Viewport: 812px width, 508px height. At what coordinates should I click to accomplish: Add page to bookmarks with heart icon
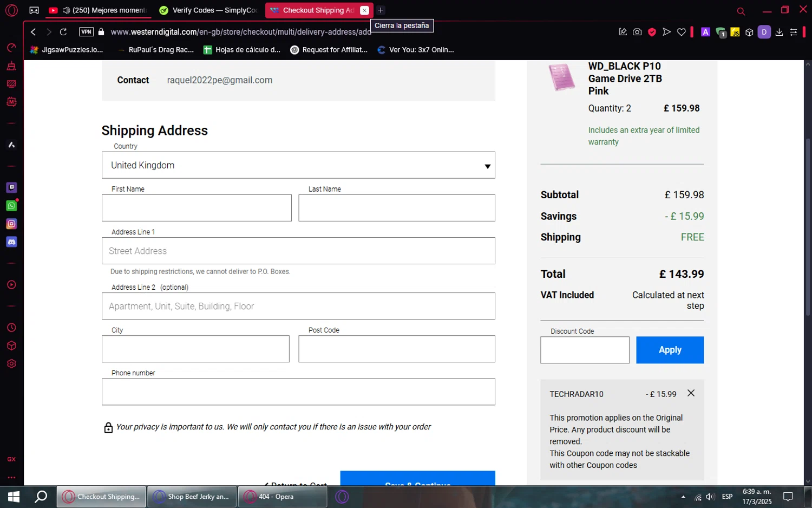click(682, 32)
